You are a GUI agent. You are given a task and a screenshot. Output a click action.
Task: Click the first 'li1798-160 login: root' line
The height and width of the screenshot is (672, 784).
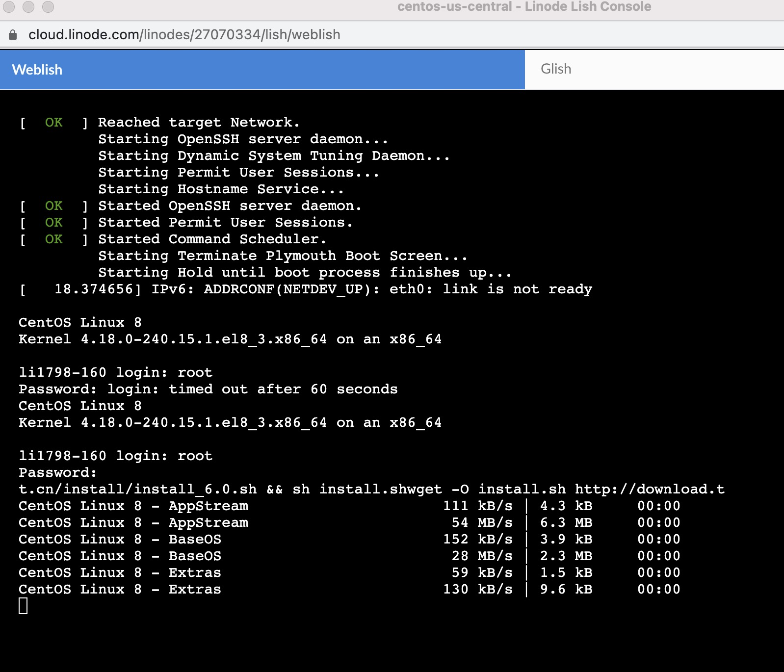click(x=115, y=373)
